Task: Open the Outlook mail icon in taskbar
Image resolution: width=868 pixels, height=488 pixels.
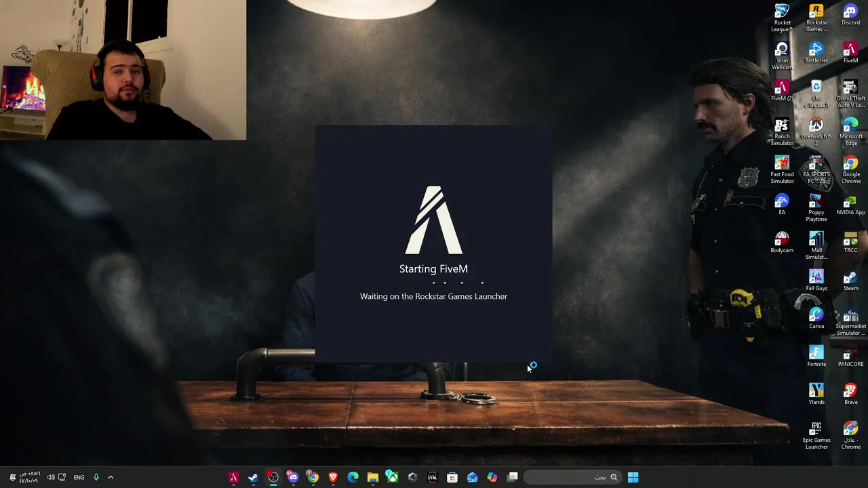Action: [x=472, y=477]
